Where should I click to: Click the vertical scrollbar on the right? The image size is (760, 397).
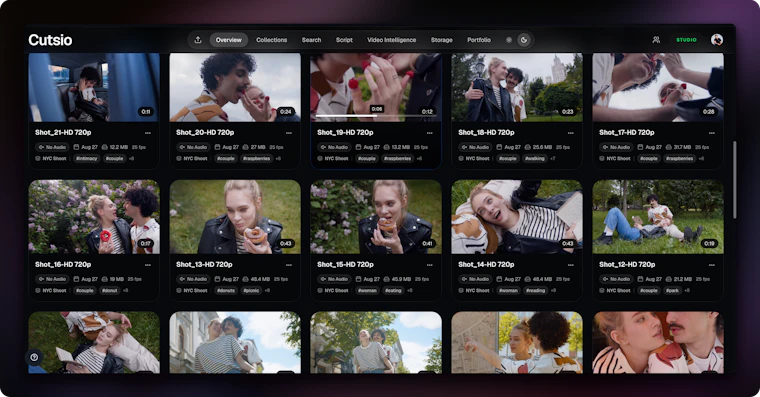point(734,179)
